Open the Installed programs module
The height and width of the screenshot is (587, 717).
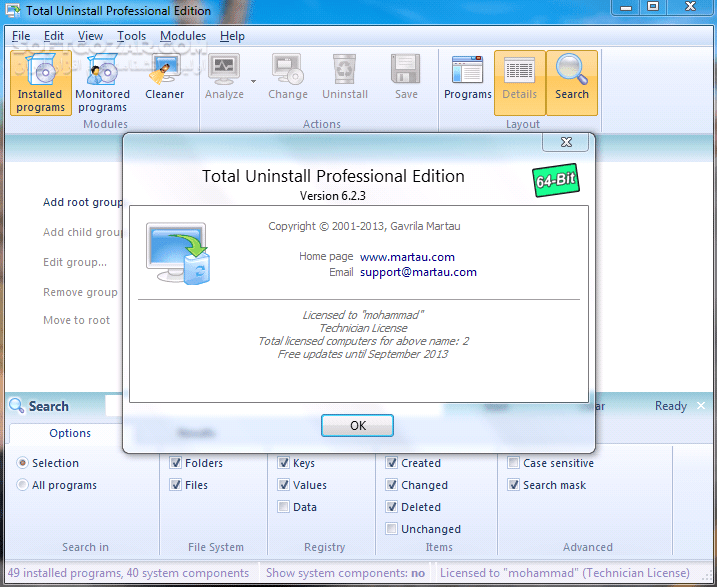[41, 83]
